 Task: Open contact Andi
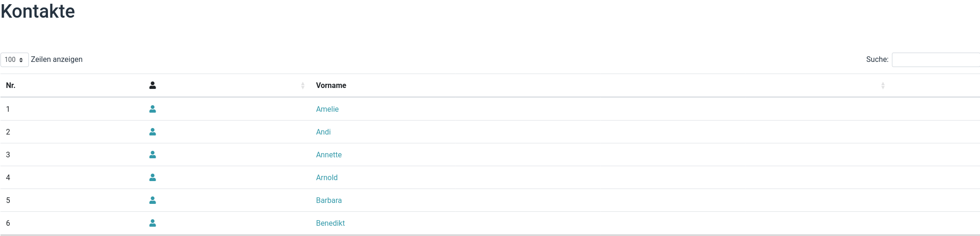pos(323,132)
